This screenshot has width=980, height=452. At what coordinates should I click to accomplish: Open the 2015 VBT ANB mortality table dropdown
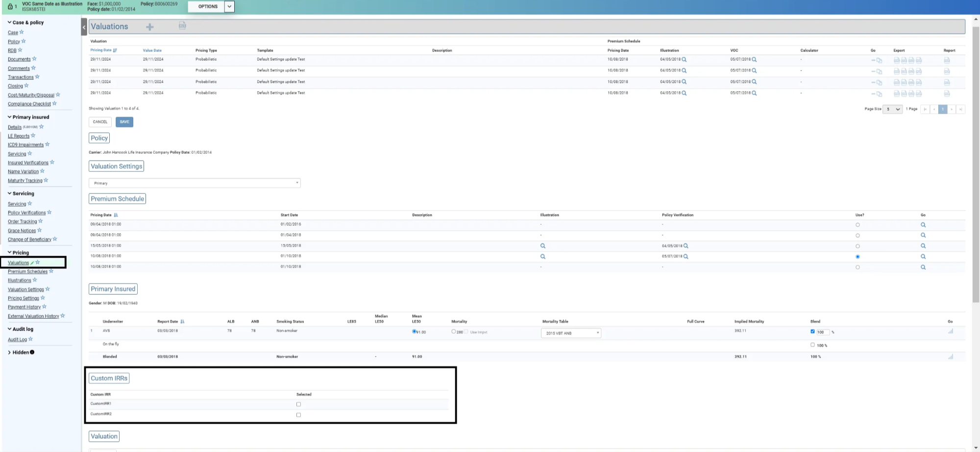571,333
